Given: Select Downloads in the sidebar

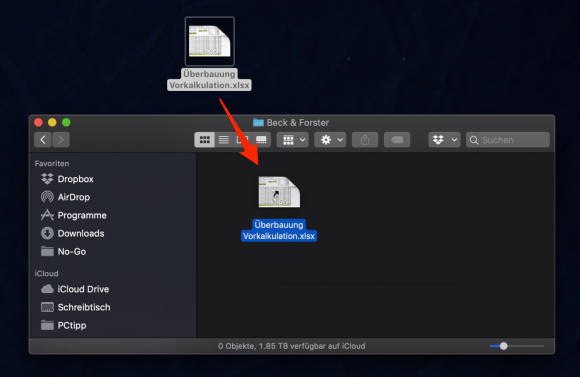Looking at the screenshot, I should 72,233.
